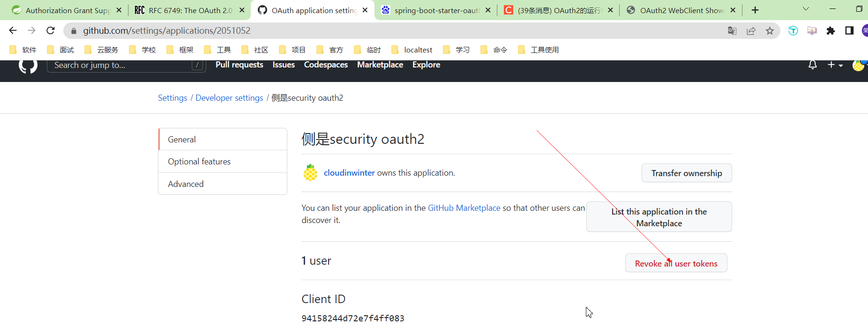
Task: Click Revoke all user tokens
Action: (x=676, y=263)
